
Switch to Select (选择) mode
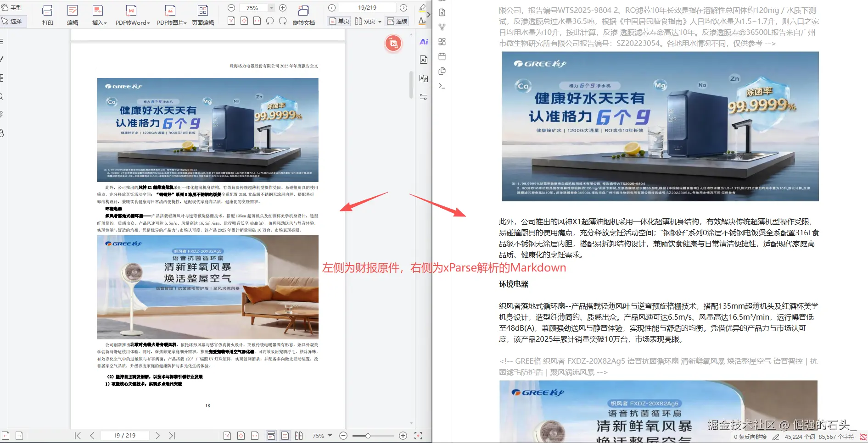12,21
